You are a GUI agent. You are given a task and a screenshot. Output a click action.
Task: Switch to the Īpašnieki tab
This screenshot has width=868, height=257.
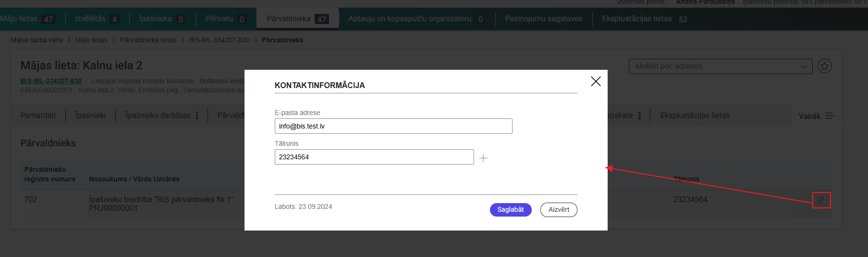[90, 116]
